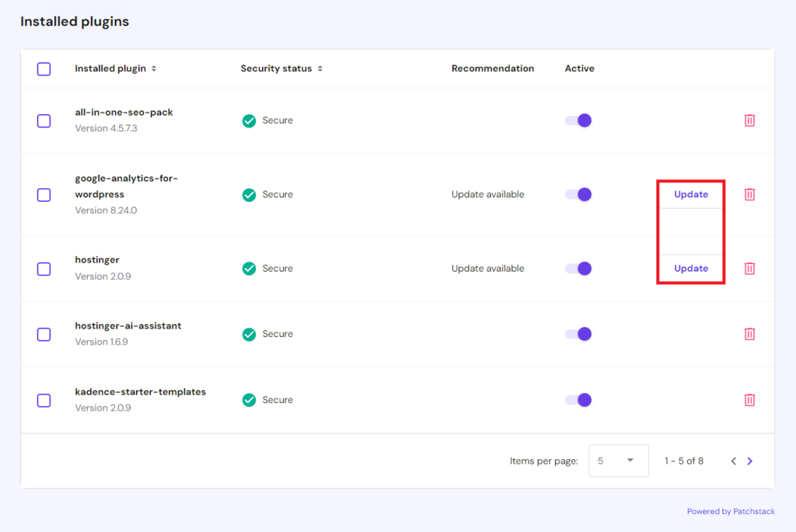Disable the all-in-one-seo-pack Active toggle
This screenshot has height=532, width=796.
[578, 120]
